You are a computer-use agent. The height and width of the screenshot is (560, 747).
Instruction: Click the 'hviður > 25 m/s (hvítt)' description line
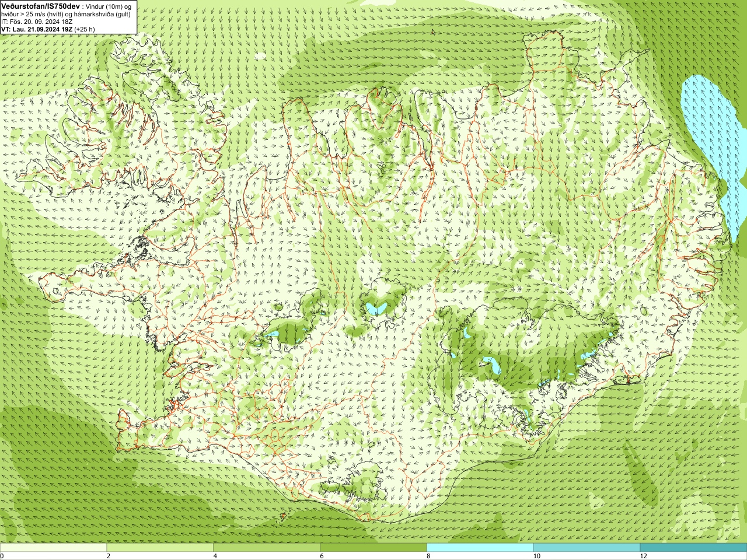pos(65,14)
